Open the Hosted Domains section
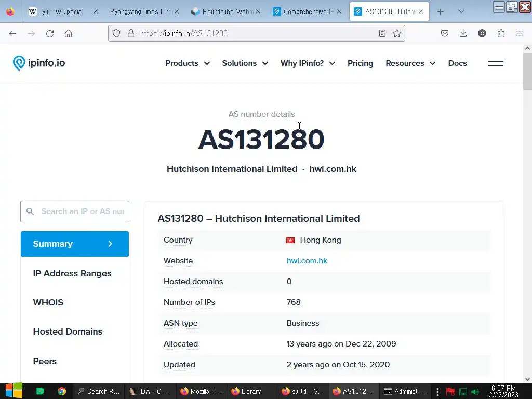This screenshot has height=399, width=532. click(x=68, y=332)
